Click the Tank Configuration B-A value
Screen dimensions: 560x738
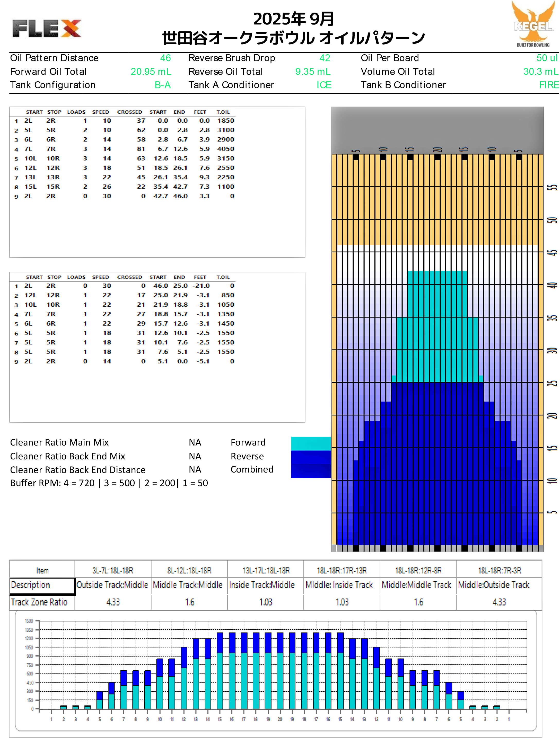point(163,85)
